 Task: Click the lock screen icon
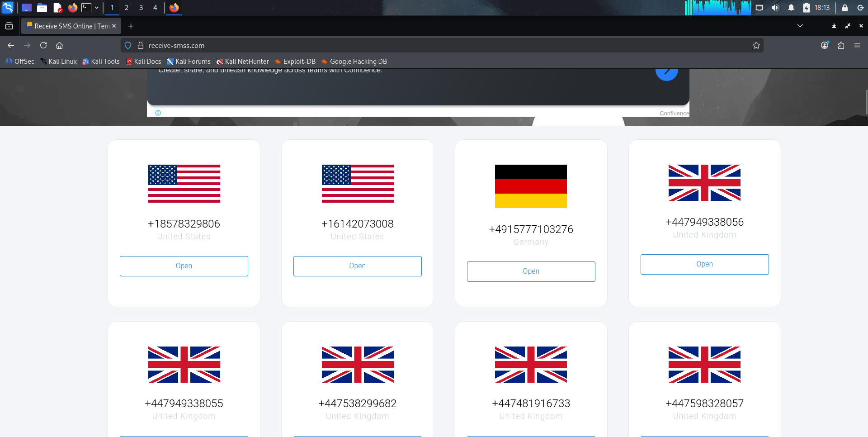[844, 8]
